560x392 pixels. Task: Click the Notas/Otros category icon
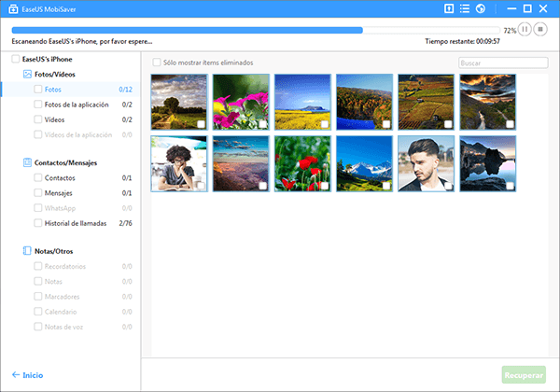(27, 251)
